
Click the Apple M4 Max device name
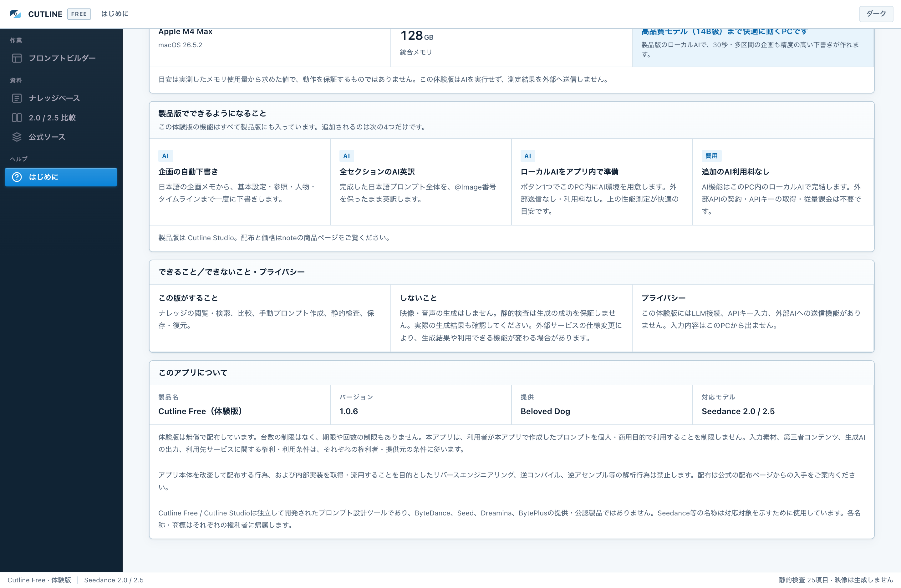point(185,31)
